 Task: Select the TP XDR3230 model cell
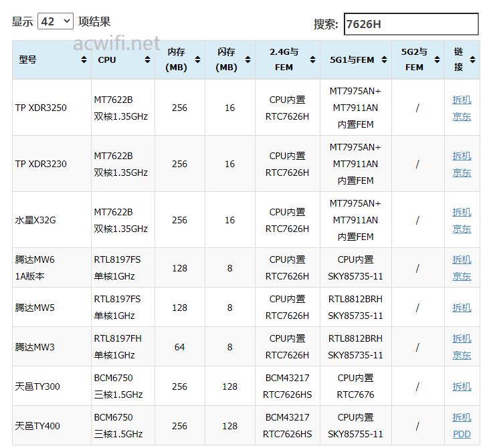pos(52,164)
